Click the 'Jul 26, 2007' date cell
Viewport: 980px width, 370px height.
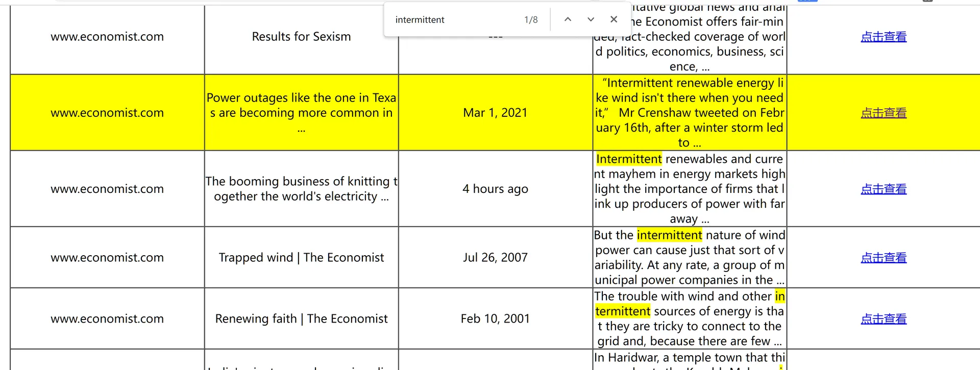(x=495, y=258)
